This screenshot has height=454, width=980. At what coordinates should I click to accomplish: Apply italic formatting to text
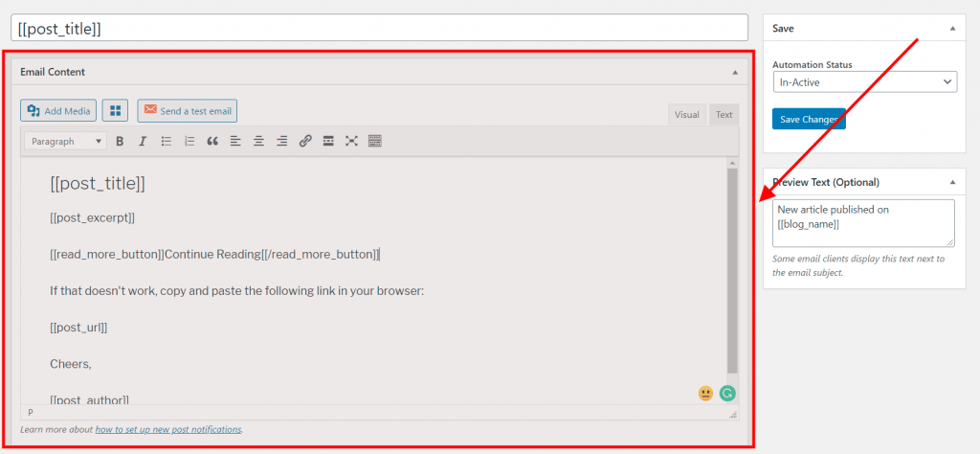click(x=143, y=142)
